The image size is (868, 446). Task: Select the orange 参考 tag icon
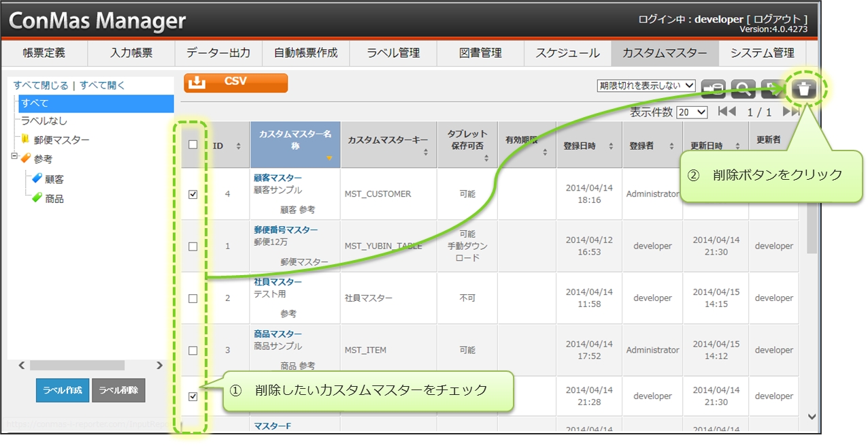(25, 159)
